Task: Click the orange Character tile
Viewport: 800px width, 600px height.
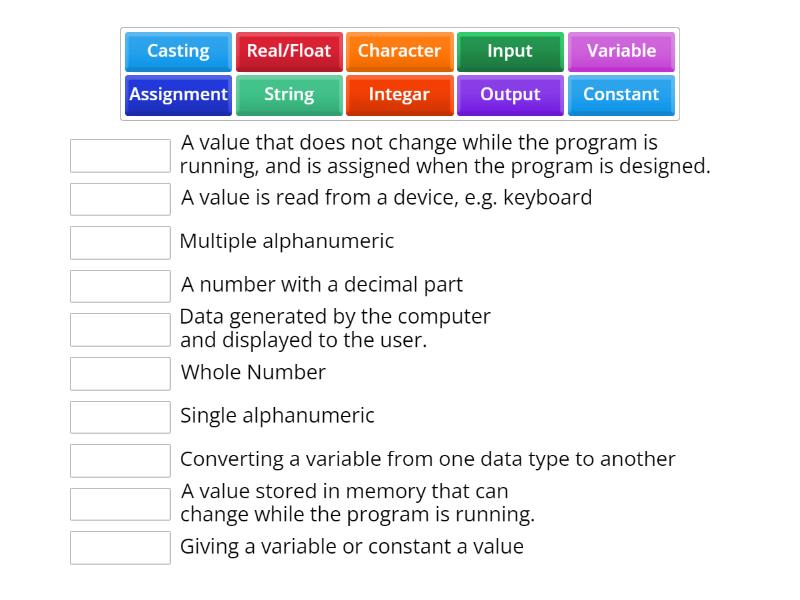Action: tap(399, 51)
